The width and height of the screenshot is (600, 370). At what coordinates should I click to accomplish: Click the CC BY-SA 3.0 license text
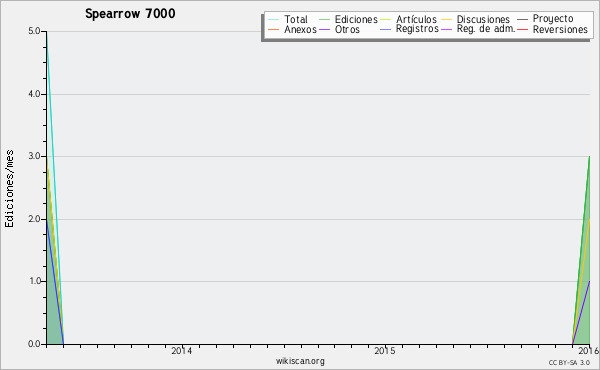[569, 362]
